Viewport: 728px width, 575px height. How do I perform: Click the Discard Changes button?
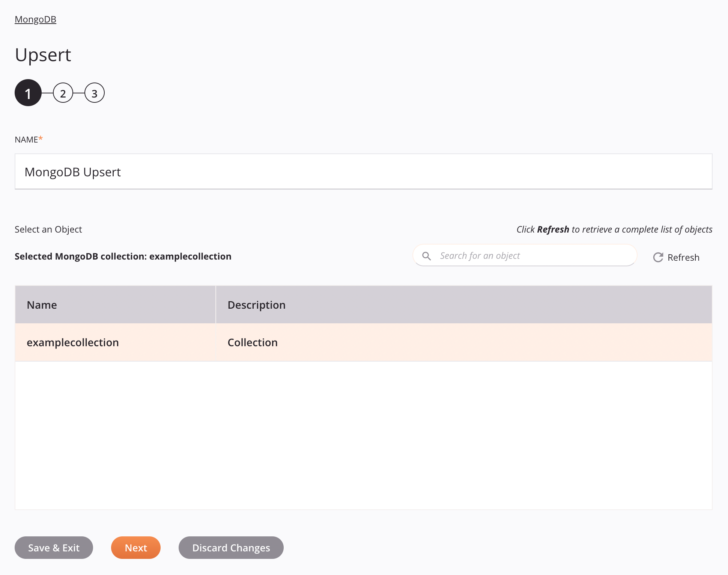coord(231,548)
